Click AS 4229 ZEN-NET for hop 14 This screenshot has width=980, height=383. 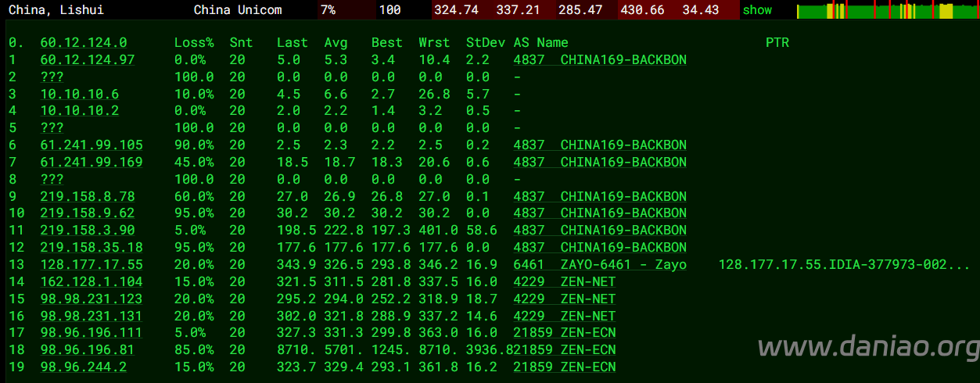pyautogui.click(x=564, y=282)
